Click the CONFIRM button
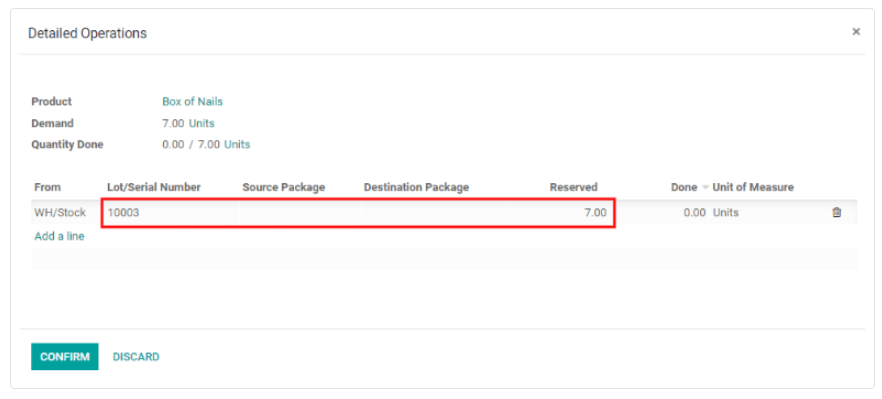Screen dimensions: 882x399 (65, 357)
